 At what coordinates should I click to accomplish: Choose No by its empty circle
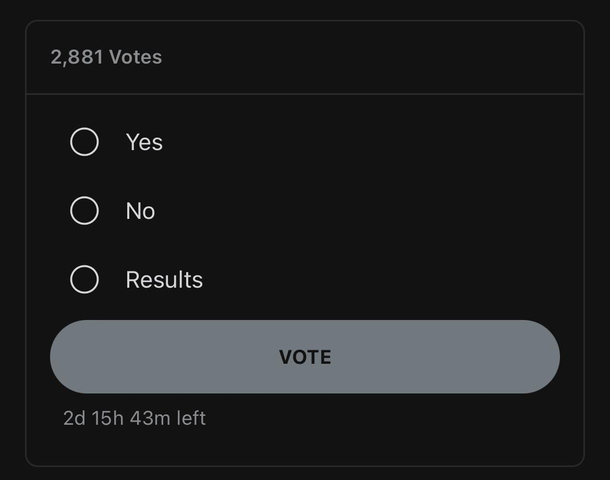tap(84, 210)
